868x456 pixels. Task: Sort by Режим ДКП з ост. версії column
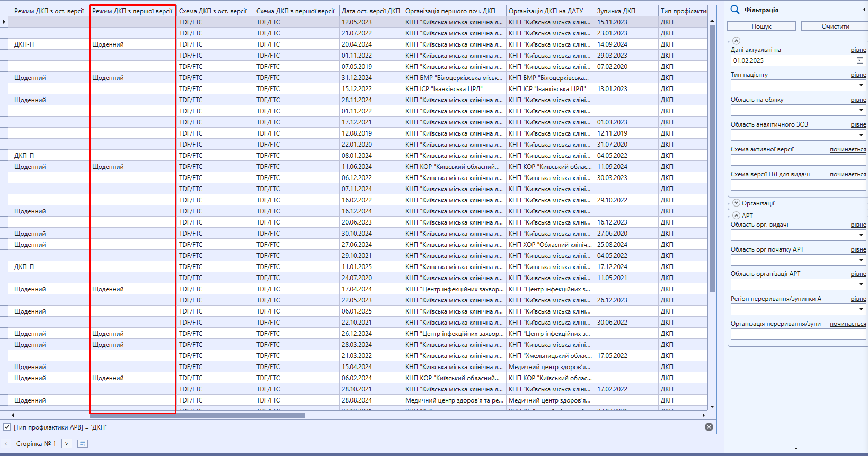click(50, 11)
